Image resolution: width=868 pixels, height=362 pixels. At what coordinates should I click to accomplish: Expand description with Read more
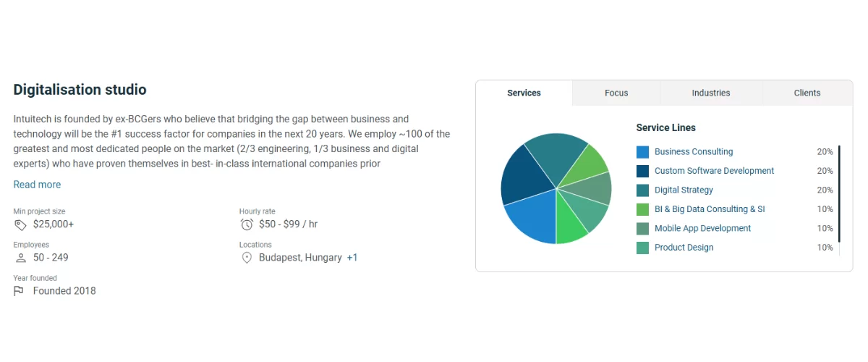[x=37, y=185]
